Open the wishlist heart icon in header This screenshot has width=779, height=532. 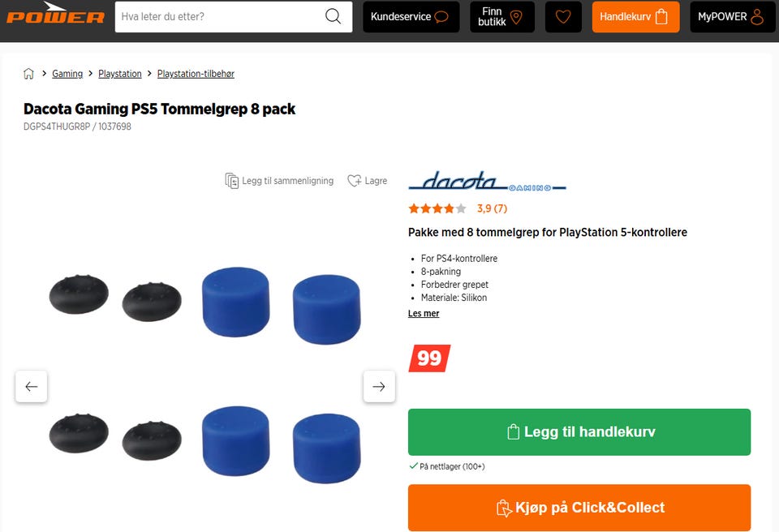point(563,17)
